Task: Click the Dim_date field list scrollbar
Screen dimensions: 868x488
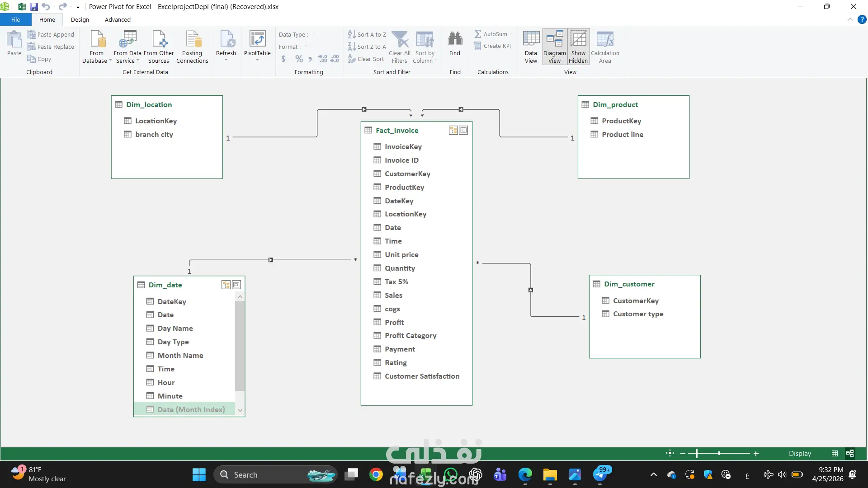Action: click(240, 346)
